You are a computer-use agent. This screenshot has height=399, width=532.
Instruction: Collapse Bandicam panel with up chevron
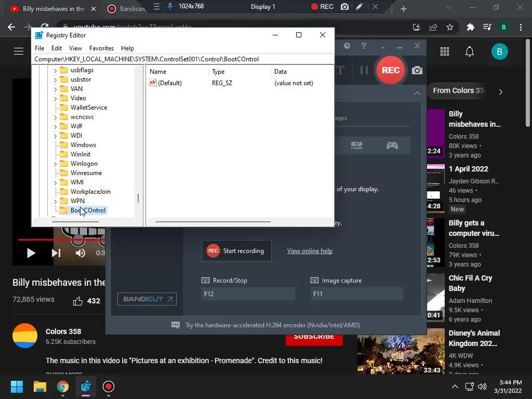417,93
